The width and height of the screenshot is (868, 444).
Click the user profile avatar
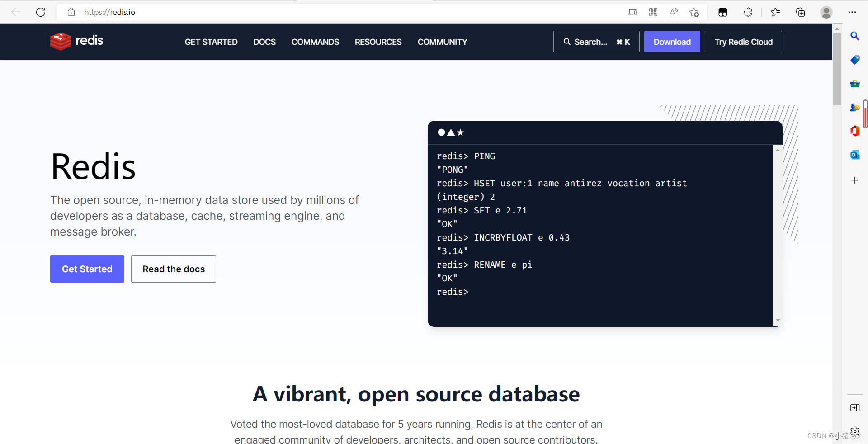(x=826, y=12)
